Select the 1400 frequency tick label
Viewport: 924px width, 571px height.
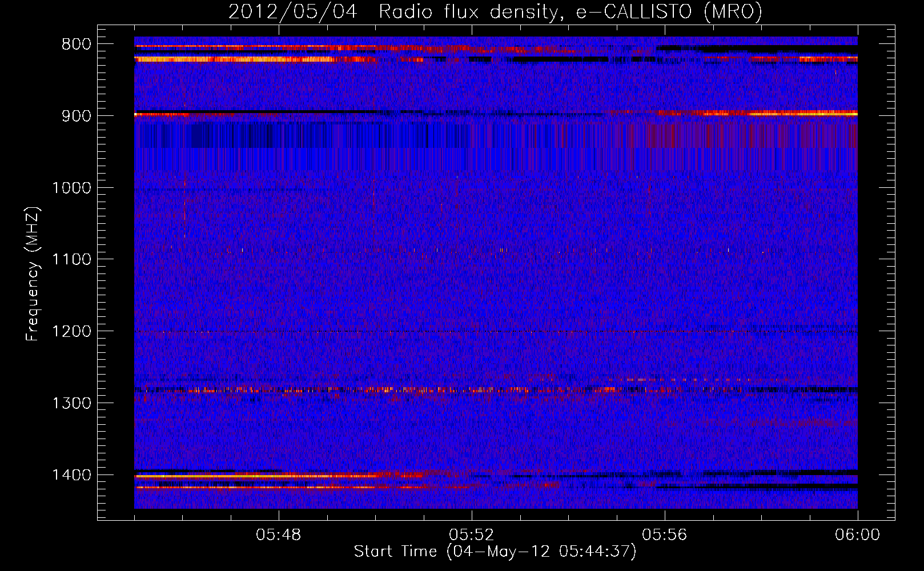71,475
